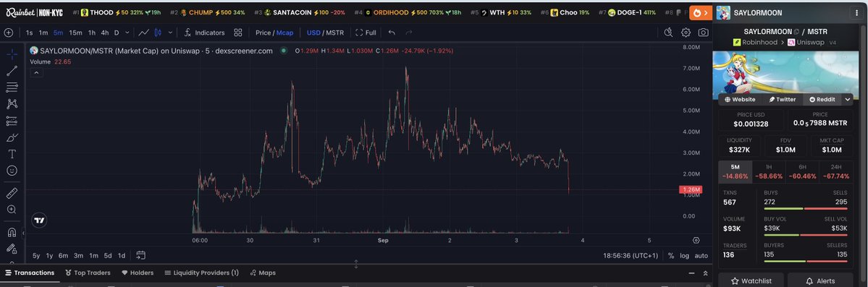This screenshot has height=287, width=868.
Task: Set chart range to 5d
Action: tap(108, 255)
